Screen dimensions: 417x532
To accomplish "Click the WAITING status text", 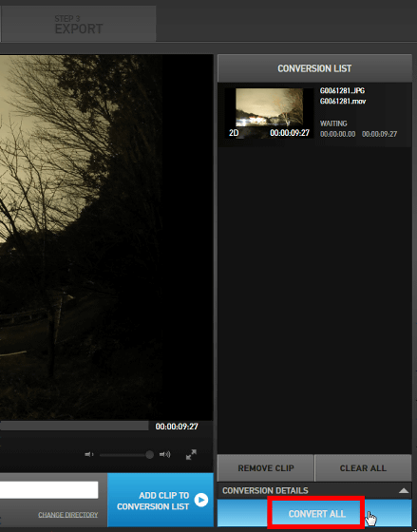I will 333,123.
